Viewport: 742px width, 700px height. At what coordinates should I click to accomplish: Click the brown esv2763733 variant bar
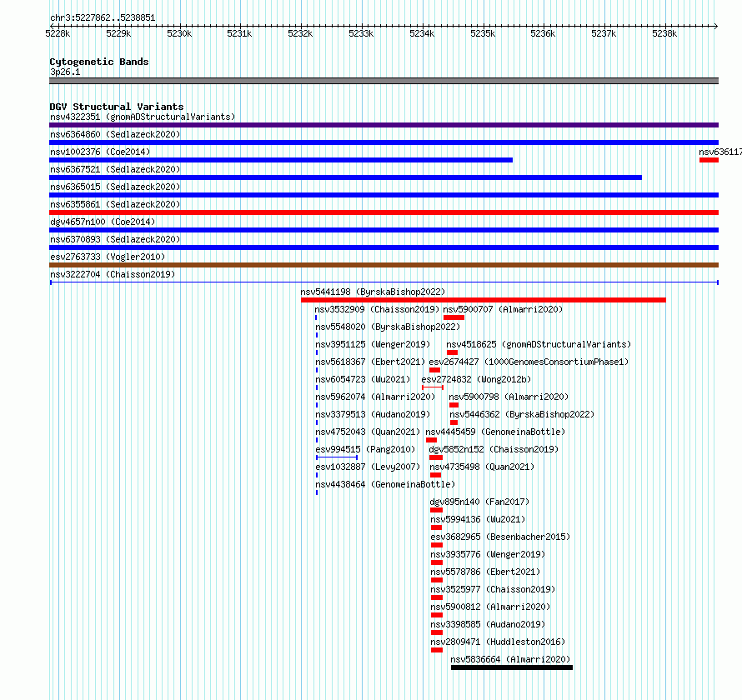coord(384,265)
